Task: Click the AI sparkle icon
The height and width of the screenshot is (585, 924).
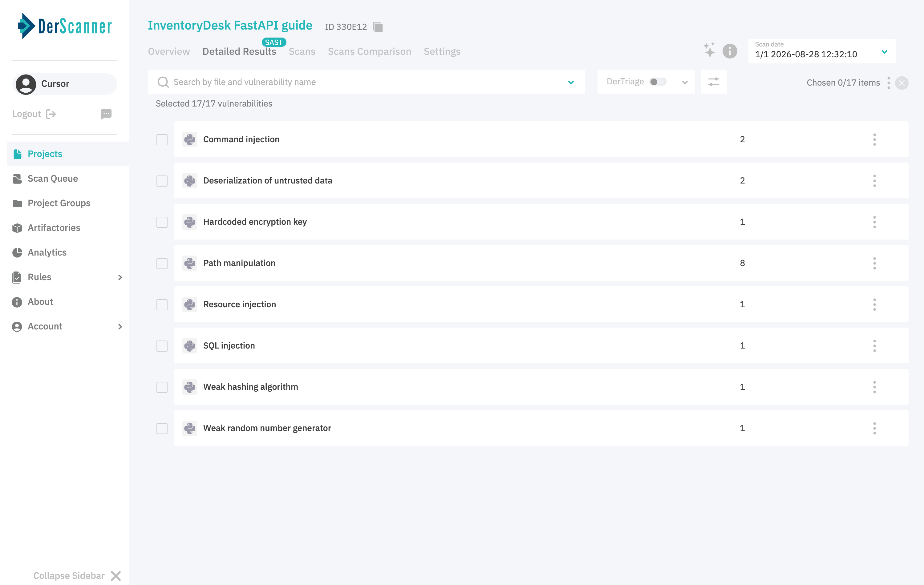Action: tap(709, 50)
